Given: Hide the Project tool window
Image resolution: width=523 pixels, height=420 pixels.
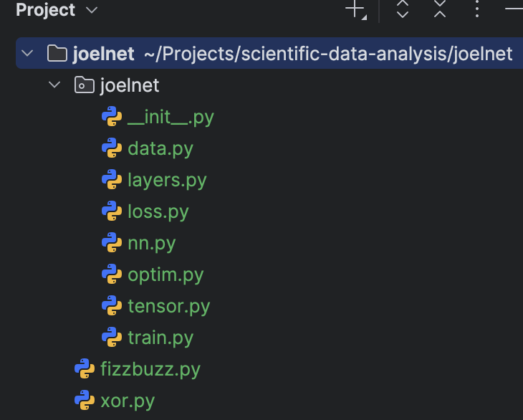Looking at the screenshot, I should click(x=514, y=9).
